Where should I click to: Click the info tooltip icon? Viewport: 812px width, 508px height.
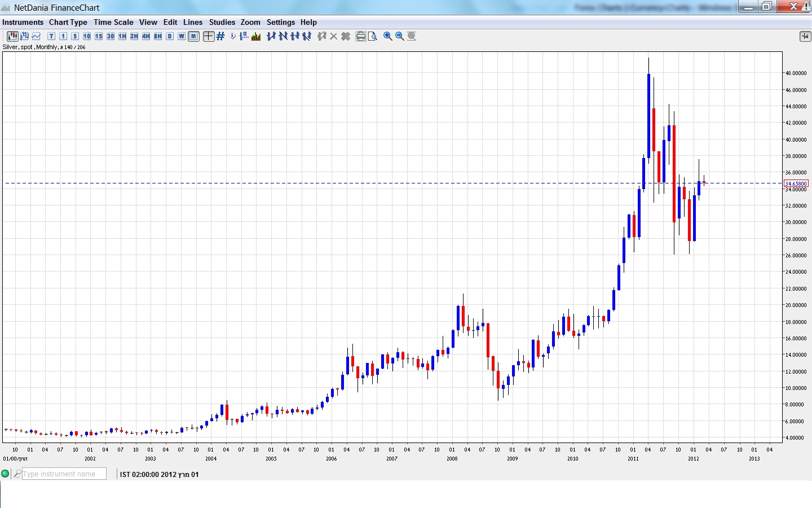click(x=232, y=36)
